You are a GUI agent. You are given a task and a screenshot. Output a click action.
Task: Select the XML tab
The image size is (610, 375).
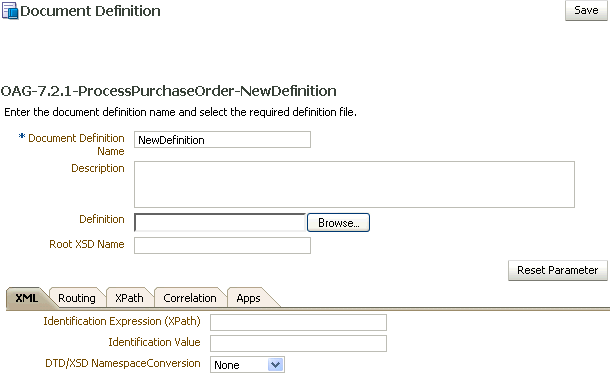click(x=26, y=298)
